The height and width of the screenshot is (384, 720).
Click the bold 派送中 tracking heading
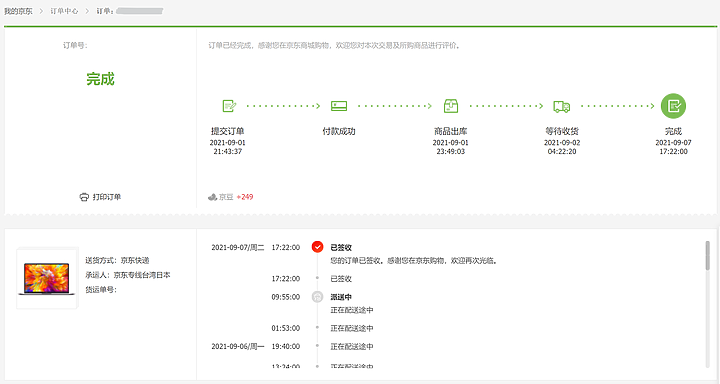pyautogui.click(x=341, y=297)
